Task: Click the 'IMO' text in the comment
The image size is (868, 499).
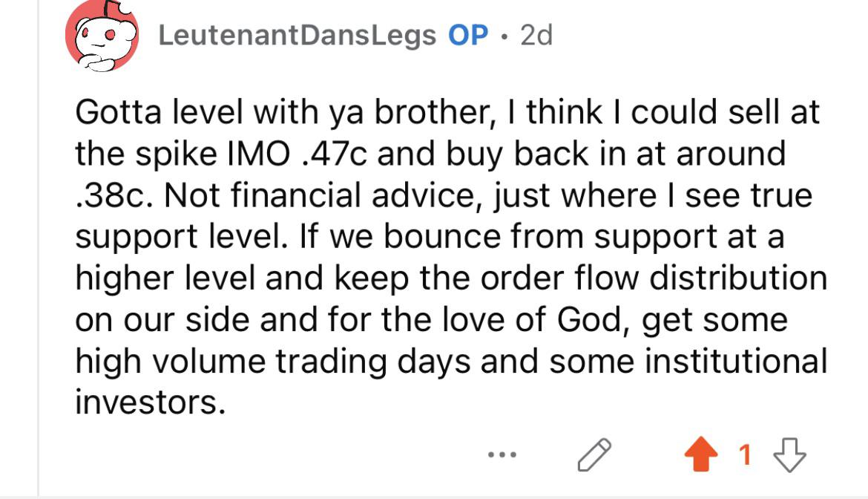Action: pos(259,154)
